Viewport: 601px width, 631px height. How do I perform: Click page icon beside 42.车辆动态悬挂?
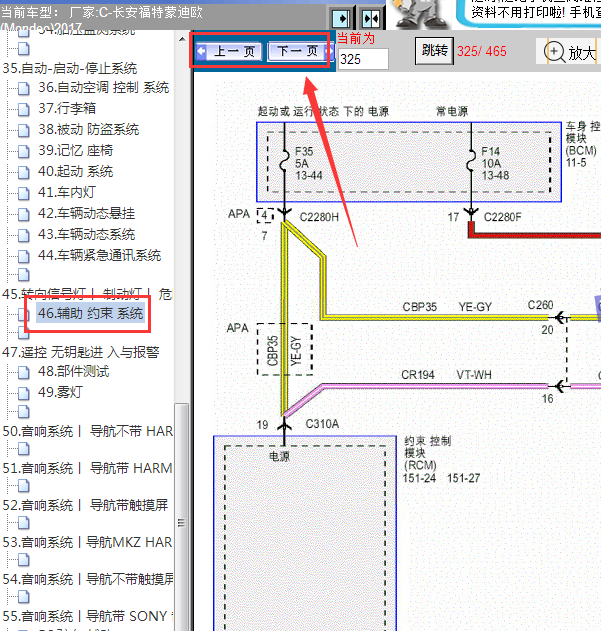click(24, 214)
